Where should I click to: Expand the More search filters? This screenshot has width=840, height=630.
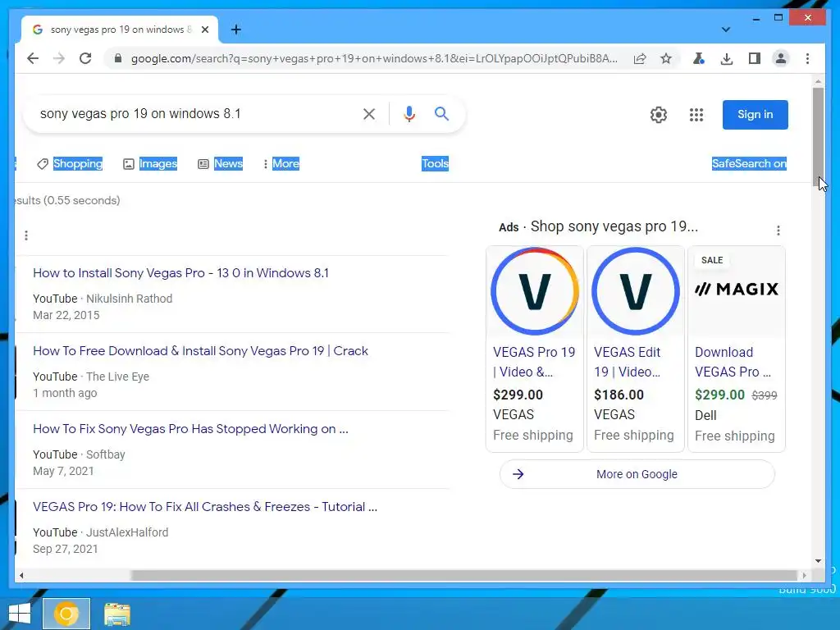tap(281, 163)
